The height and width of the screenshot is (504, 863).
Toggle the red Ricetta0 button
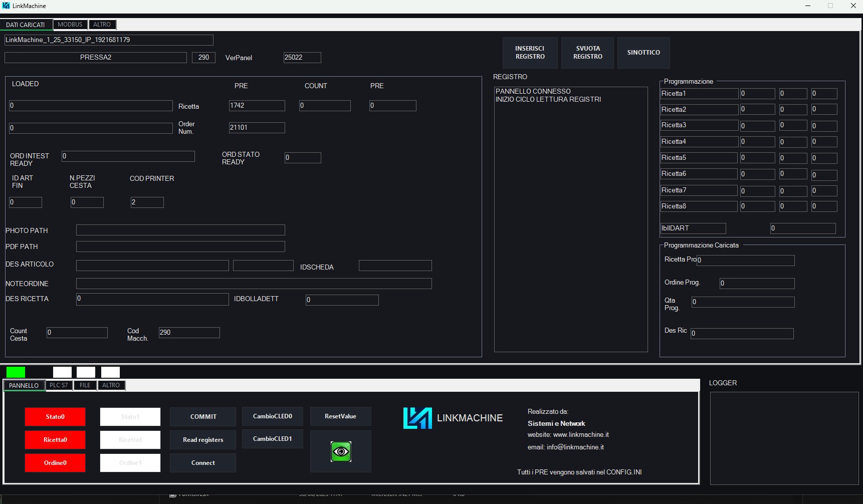tap(55, 440)
